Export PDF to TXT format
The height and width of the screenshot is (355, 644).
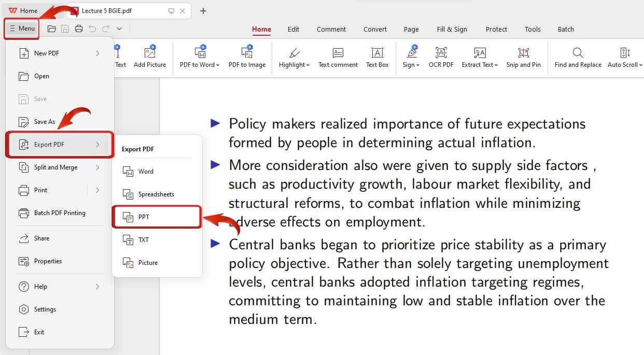(157, 239)
